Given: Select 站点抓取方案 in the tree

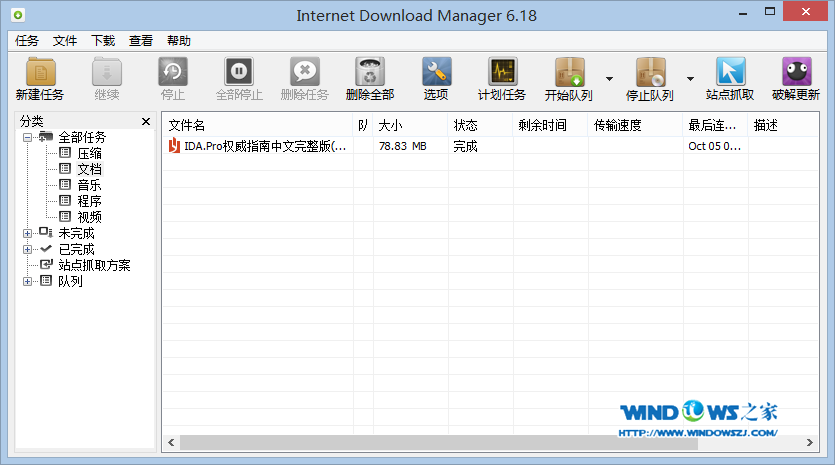Looking at the screenshot, I should 94,265.
